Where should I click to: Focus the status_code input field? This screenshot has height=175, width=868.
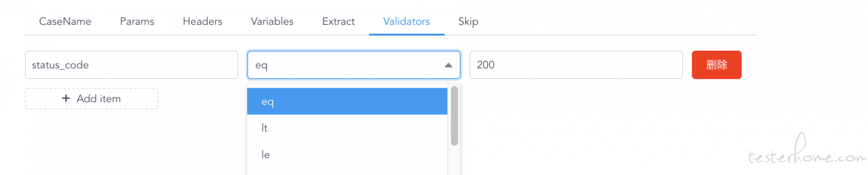[132, 65]
